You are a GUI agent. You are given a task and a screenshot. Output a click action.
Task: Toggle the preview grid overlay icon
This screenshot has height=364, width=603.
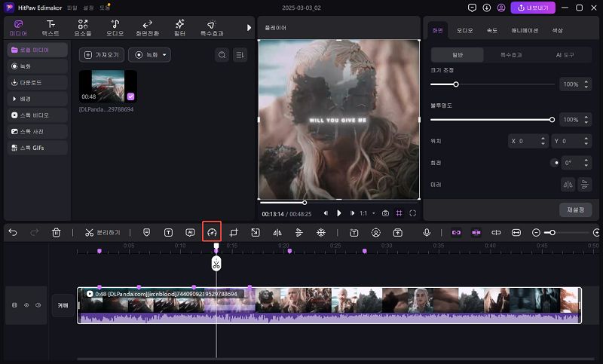click(x=399, y=213)
